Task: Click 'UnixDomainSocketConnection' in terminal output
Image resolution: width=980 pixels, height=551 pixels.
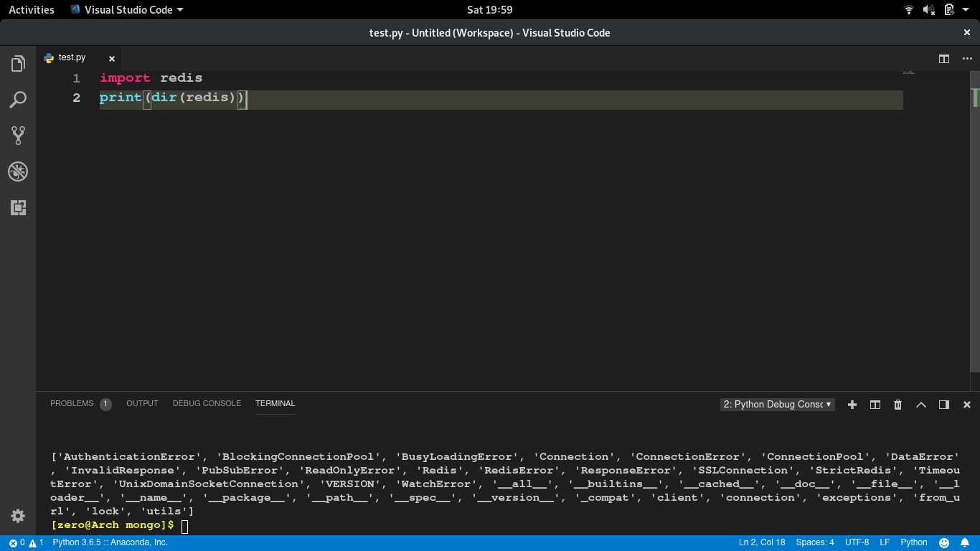Action: pyautogui.click(x=209, y=484)
